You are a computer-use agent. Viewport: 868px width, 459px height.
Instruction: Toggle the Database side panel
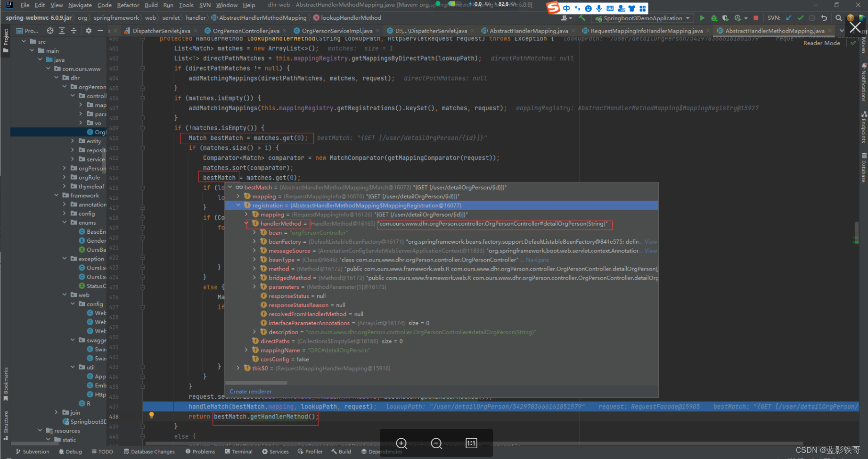click(864, 167)
